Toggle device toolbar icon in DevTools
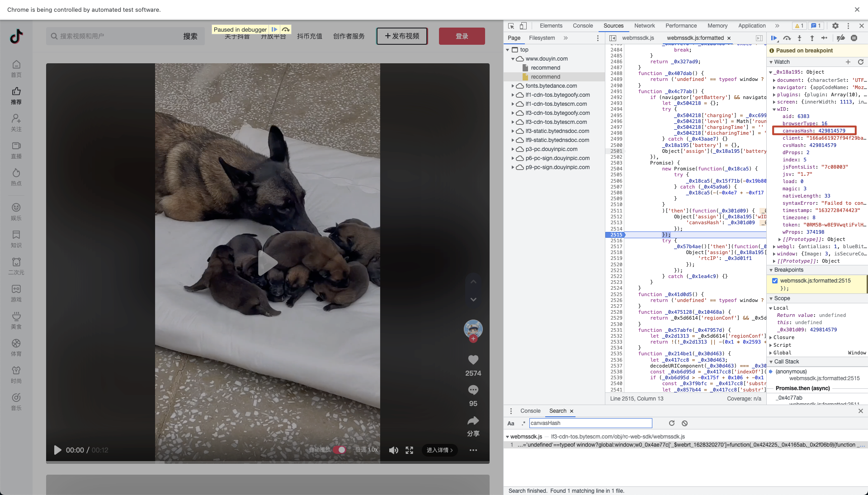Image resolution: width=868 pixels, height=495 pixels. pos(523,26)
